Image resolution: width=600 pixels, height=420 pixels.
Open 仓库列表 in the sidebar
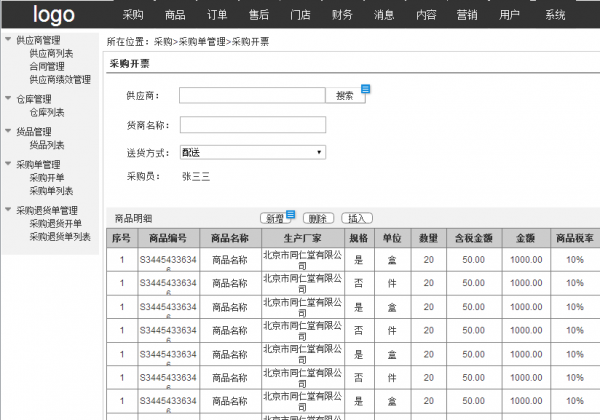pyautogui.click(x=47, y=112)
